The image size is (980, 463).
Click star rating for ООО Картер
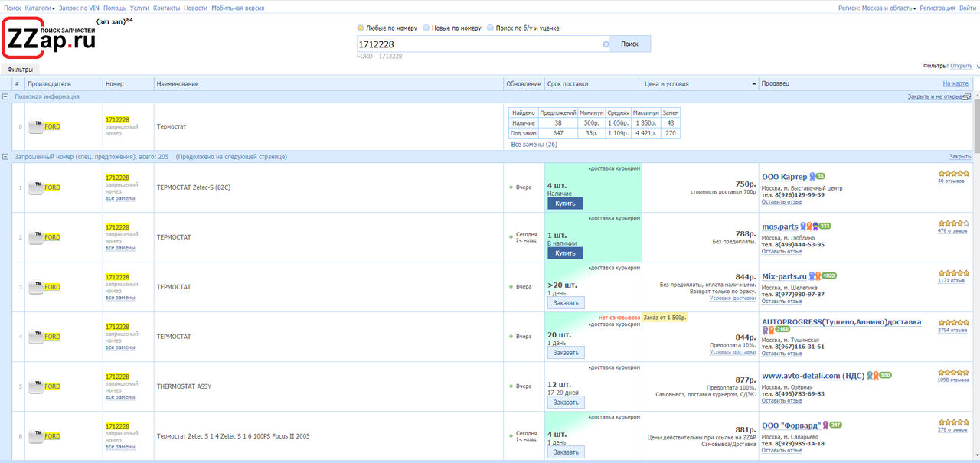point(954,173)
